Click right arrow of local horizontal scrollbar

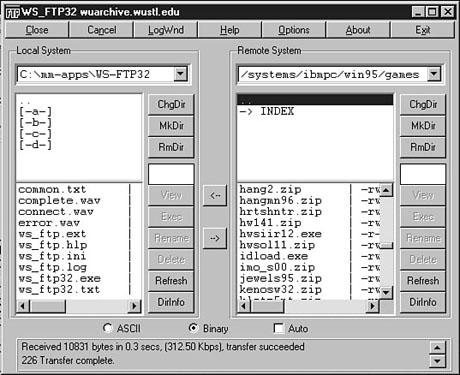(134, 306)
